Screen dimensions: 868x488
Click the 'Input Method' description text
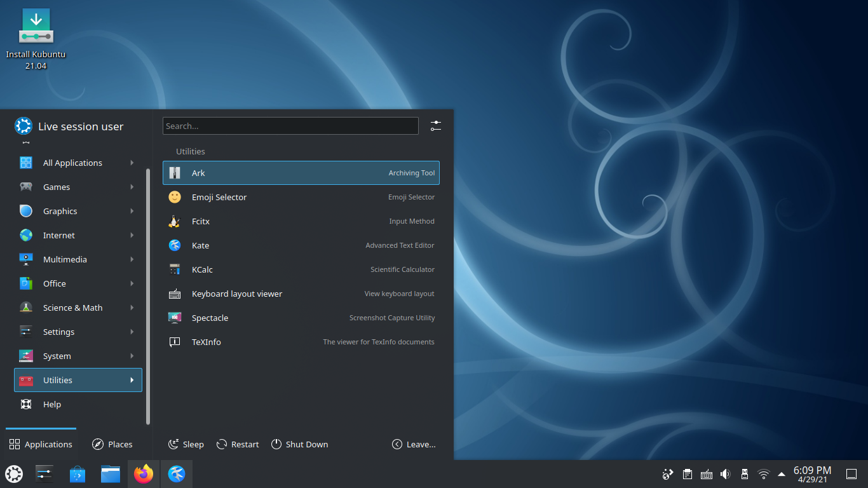pos(412,221)
